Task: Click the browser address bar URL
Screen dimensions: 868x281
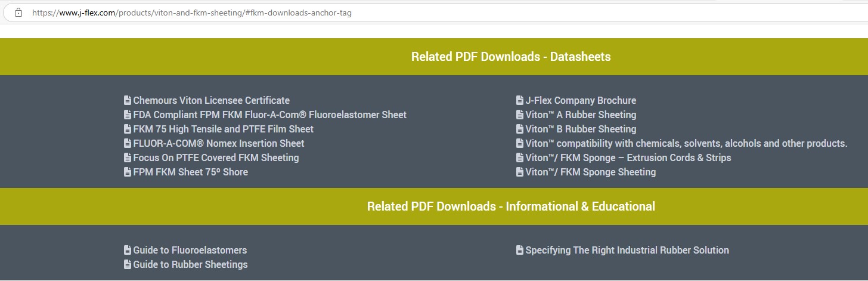Action: 191,13
